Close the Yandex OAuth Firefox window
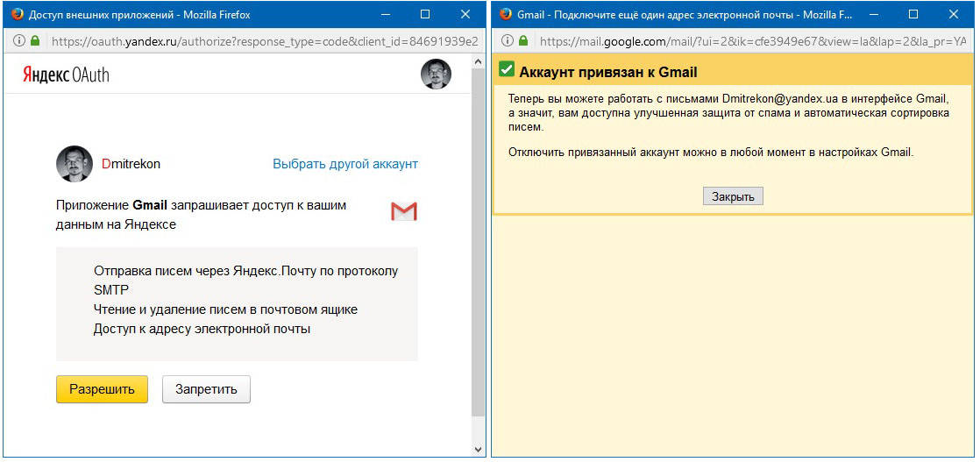The width and height of the screenshot is (980, 462). [465, 14]
